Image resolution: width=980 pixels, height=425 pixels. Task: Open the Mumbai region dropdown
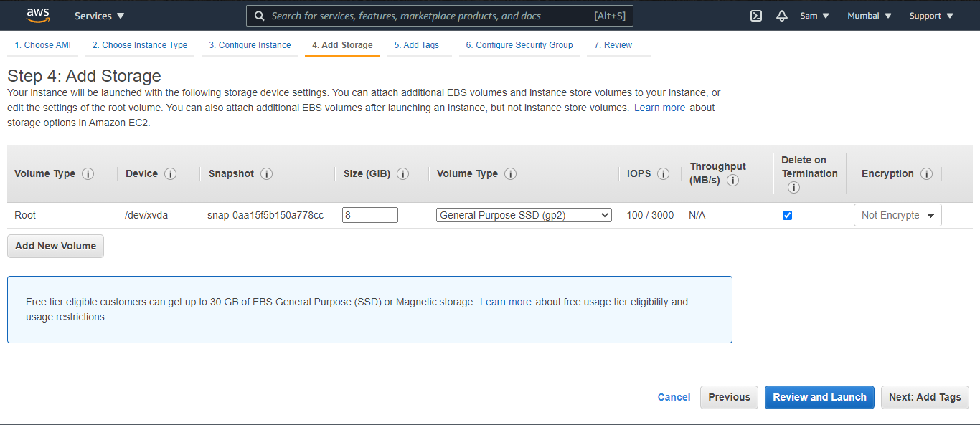[x=869, y=15]
